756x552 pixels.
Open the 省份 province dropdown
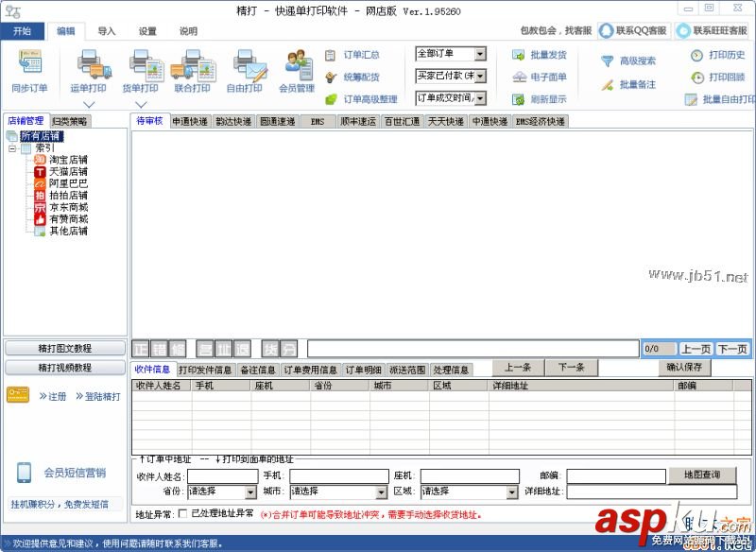[250, 492]
